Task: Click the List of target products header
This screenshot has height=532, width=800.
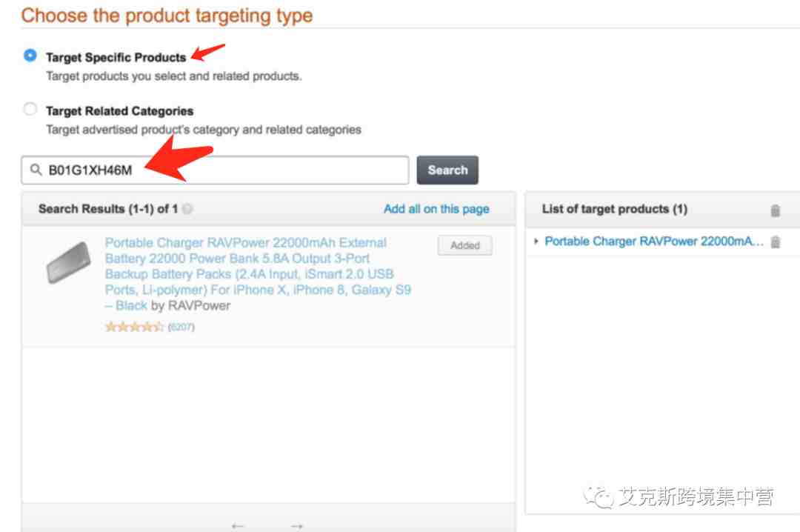Action: point(614,209)
